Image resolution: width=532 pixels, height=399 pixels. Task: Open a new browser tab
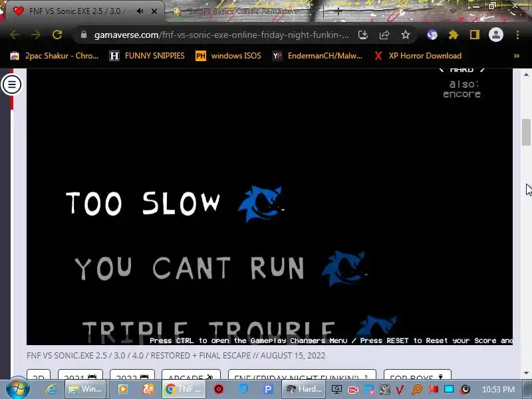pyautogui.click(x=338, y=11)
